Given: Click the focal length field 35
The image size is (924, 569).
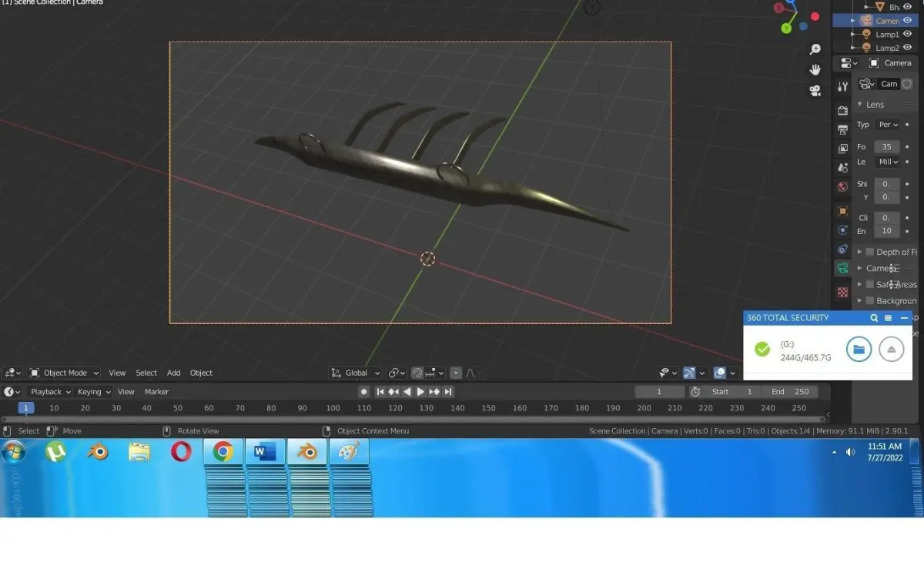Looking at the screenshot, I should pos(887,147).
